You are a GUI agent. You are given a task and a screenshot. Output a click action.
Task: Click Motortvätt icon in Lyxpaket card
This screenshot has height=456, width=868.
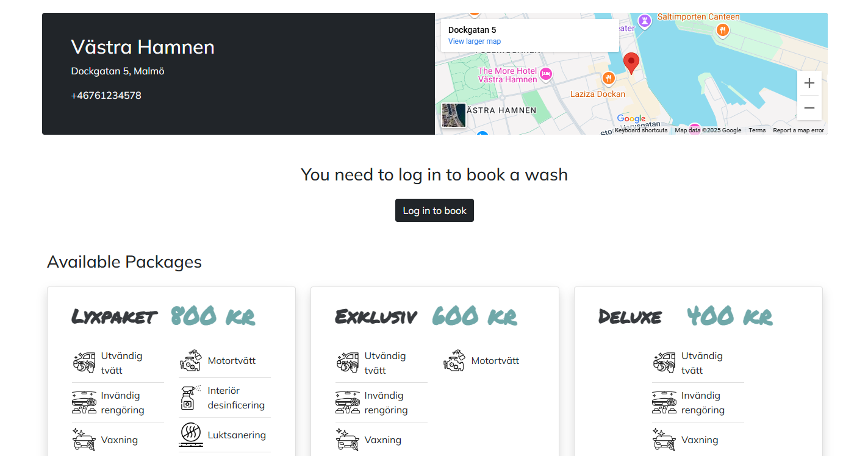point(190,361)
